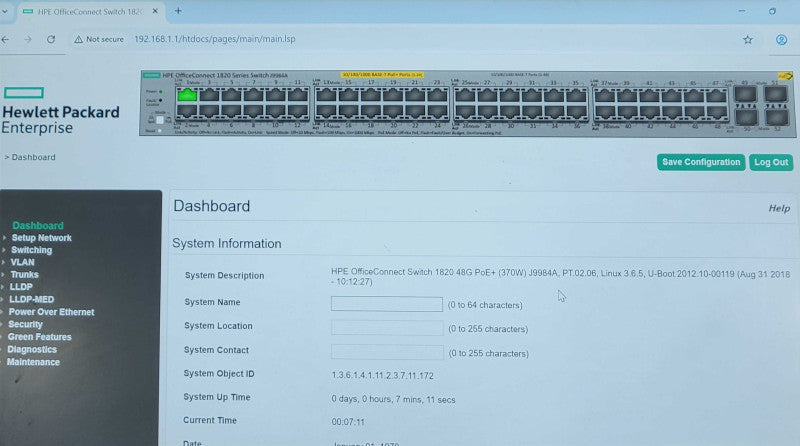Click the System Name input field

click(387, 304)
